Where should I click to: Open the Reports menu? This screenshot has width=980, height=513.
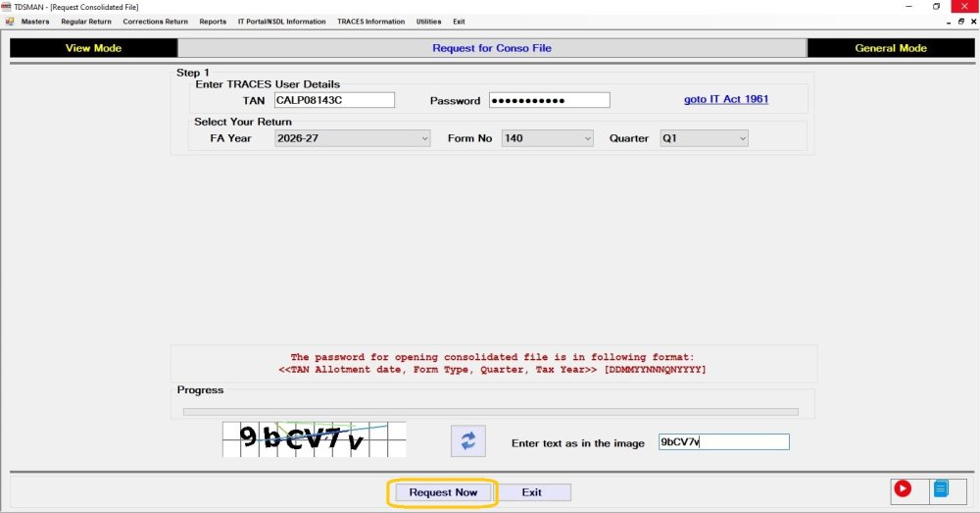(x=213, y=22)
